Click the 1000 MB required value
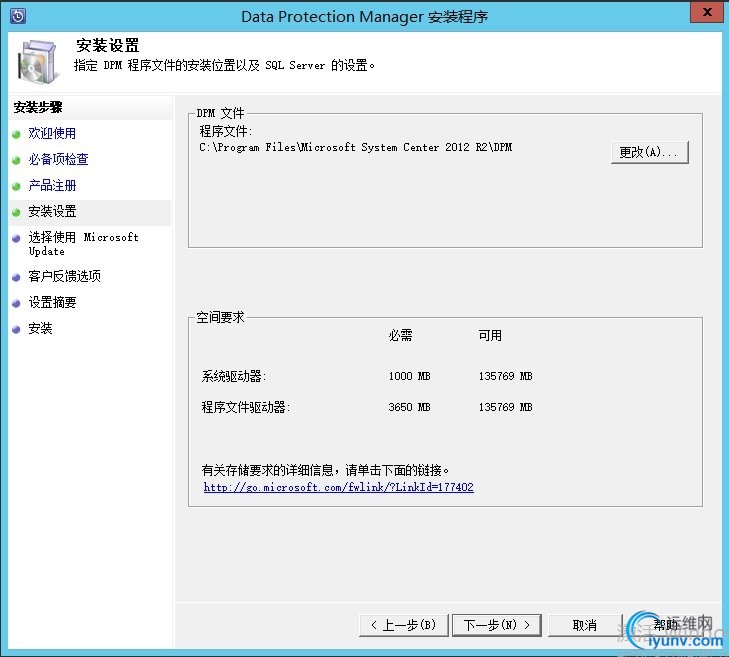The height and width of the screenshot is (657, 729). [410, 376]
